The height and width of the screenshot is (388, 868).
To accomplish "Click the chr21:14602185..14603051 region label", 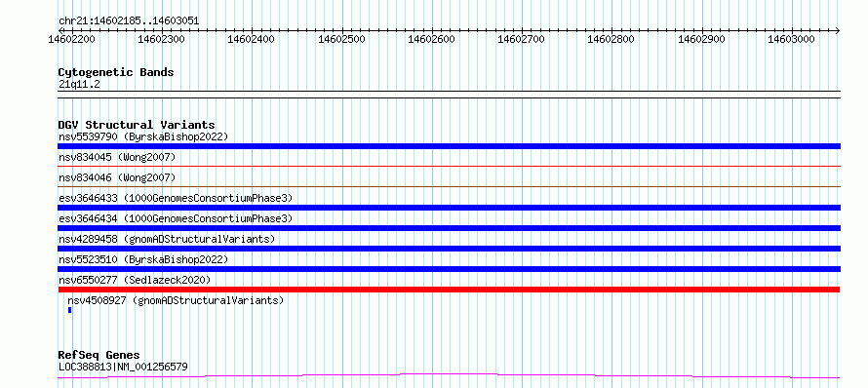I will 129,21.
